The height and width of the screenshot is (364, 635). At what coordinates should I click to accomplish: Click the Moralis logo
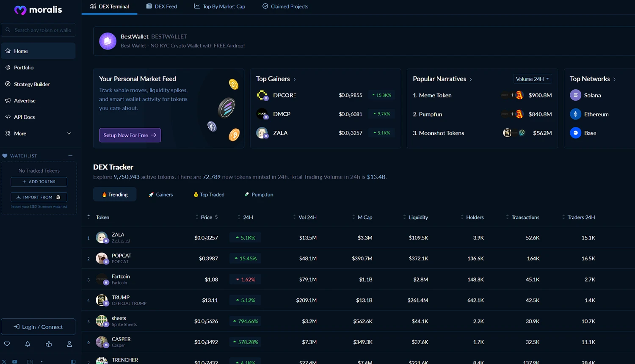click(38, 10)
